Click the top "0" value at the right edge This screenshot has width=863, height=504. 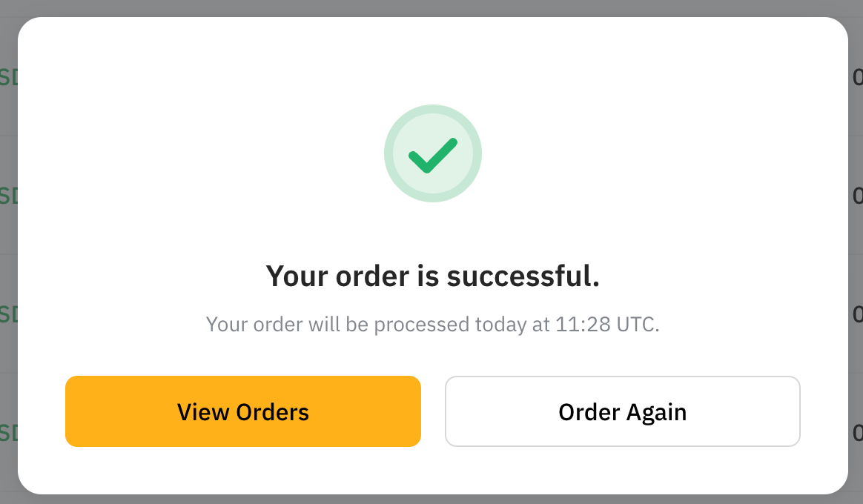pyautogui.click(x=859, y=76)
